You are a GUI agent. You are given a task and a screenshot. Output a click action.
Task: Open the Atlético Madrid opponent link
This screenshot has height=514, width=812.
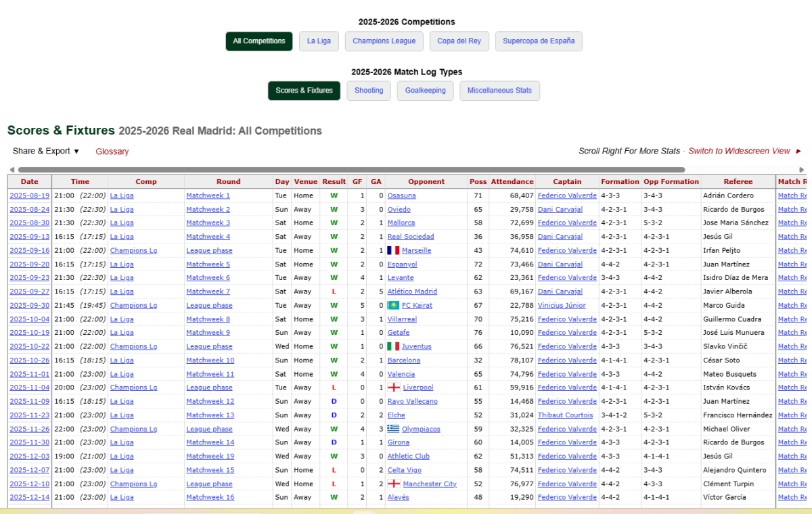click(x=412, y=291)
